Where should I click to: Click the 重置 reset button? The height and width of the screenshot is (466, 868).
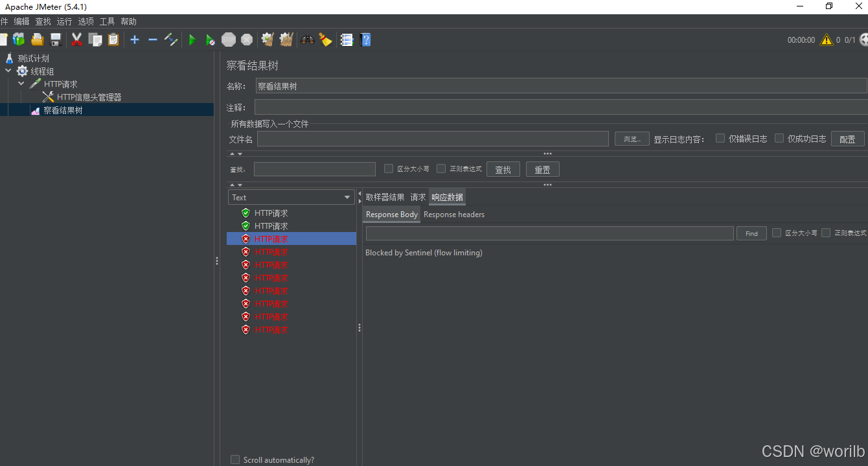click(x=542, y=169)
